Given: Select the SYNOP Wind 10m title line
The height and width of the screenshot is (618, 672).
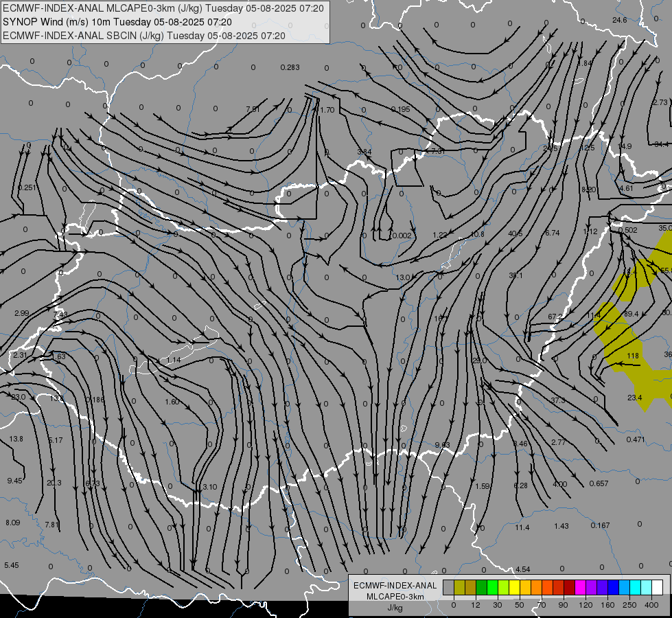Looking at the screenshot, I should (x=117, y=22).
